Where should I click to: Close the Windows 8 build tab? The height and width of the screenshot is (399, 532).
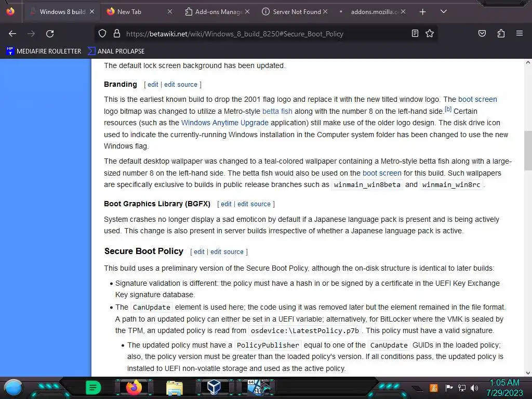[92, 11]
